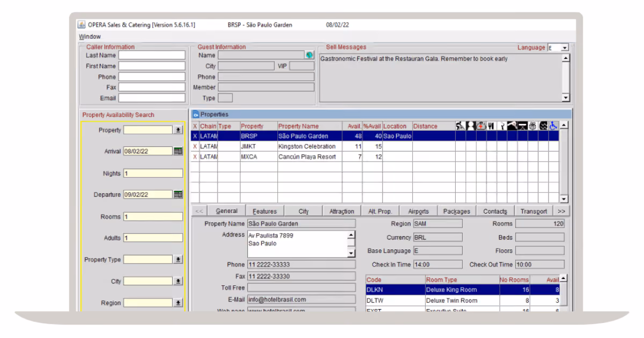Click the corkscrew bar amenity icon
Screen dimensions: 644x338
point(502,126)
